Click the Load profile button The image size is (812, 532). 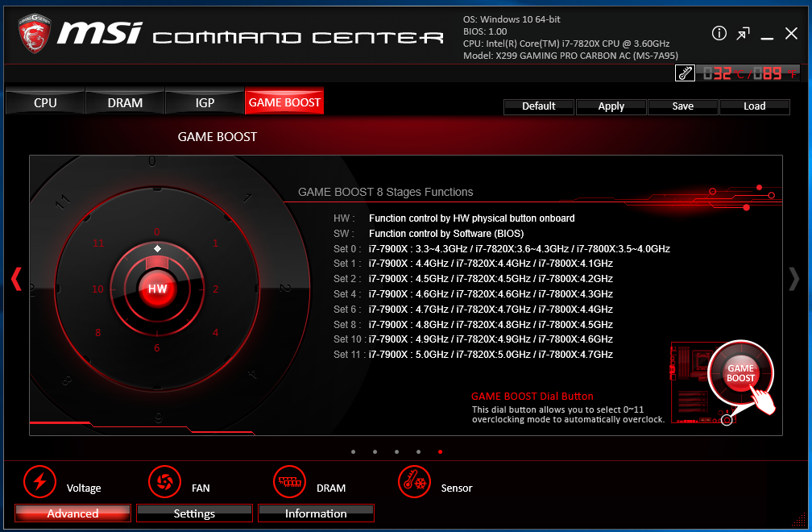pyautogui.click(x=755, y=106)
